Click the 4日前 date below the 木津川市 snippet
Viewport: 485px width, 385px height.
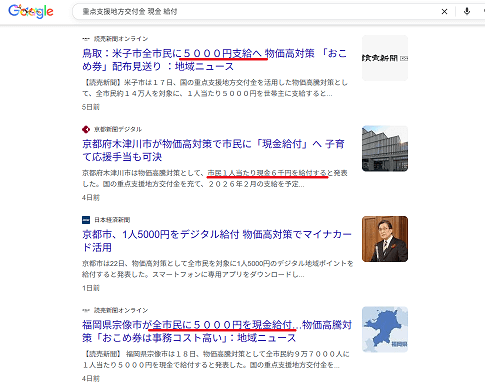pyautogui.click(x=91, y=198)
